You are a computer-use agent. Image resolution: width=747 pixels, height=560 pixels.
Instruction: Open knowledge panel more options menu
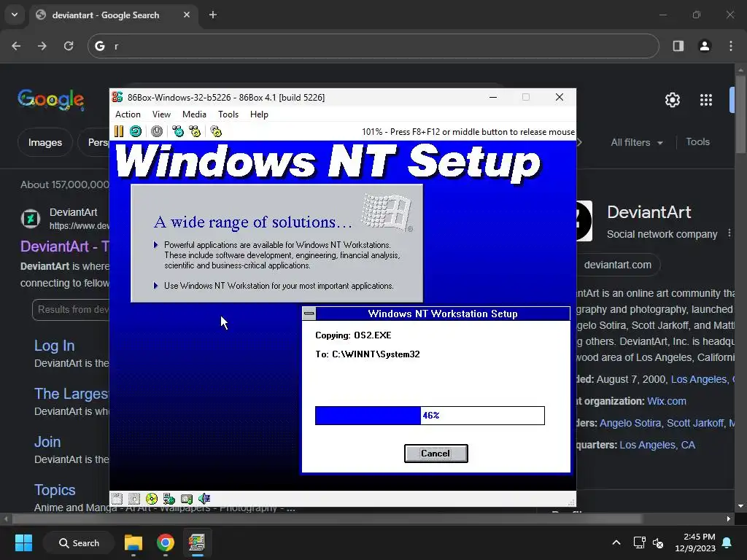(x=729, y=233)
